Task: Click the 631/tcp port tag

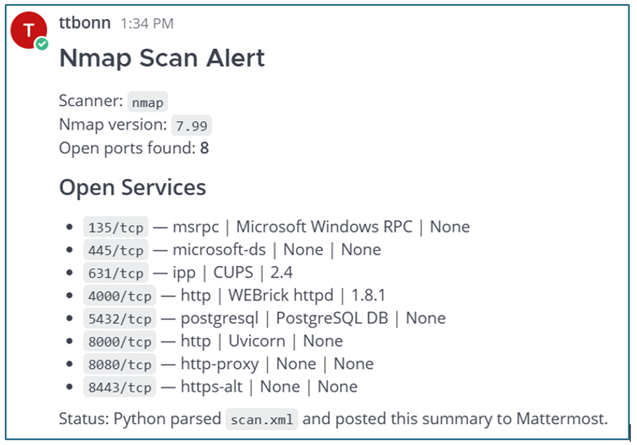Action: [116, 273]
